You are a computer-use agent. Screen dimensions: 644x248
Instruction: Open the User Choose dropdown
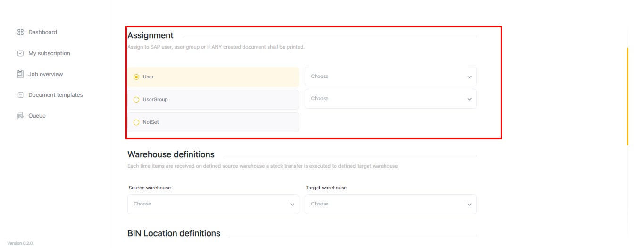(x=390, y=77)
